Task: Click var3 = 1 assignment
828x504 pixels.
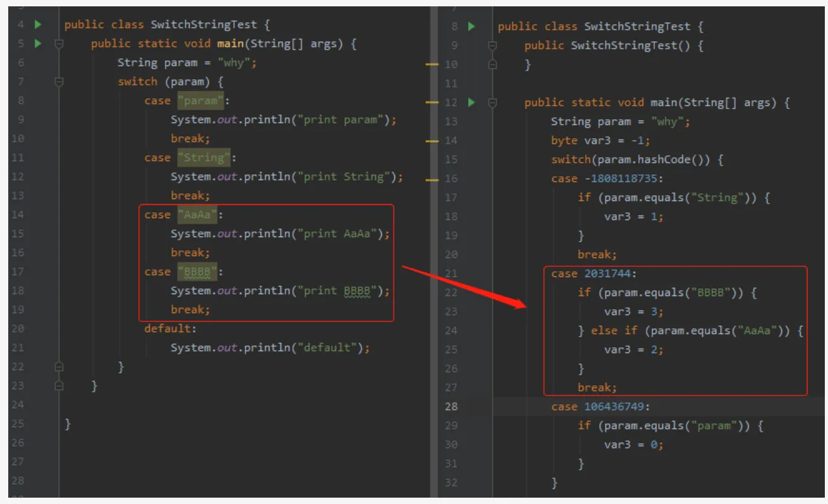Action: [x=634, y=217]
